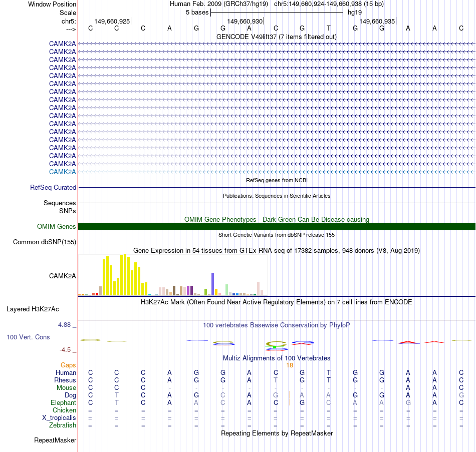Open the H3K27Ac Mark track title
Viewport: 476px width, 452px height.
tap(277, 302)
